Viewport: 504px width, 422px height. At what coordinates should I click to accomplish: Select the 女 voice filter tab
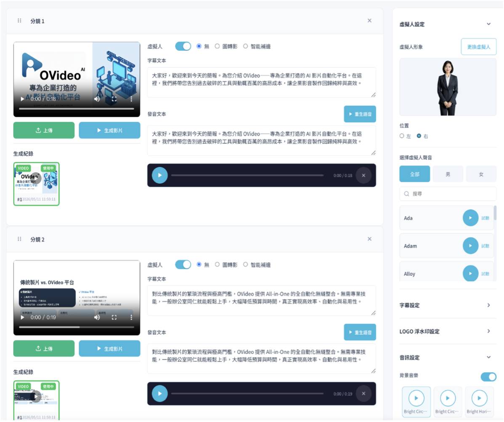tap(481, 174)
